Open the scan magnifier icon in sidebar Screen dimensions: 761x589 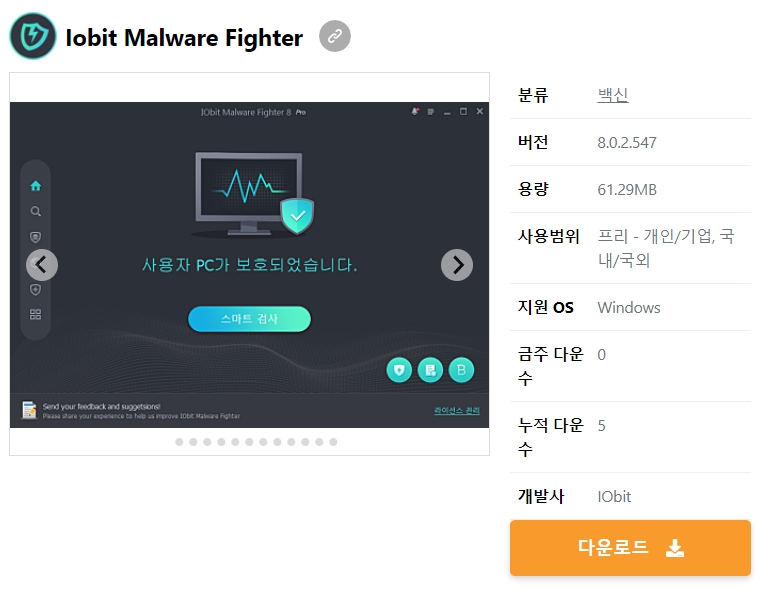click(x=35, y=212)
